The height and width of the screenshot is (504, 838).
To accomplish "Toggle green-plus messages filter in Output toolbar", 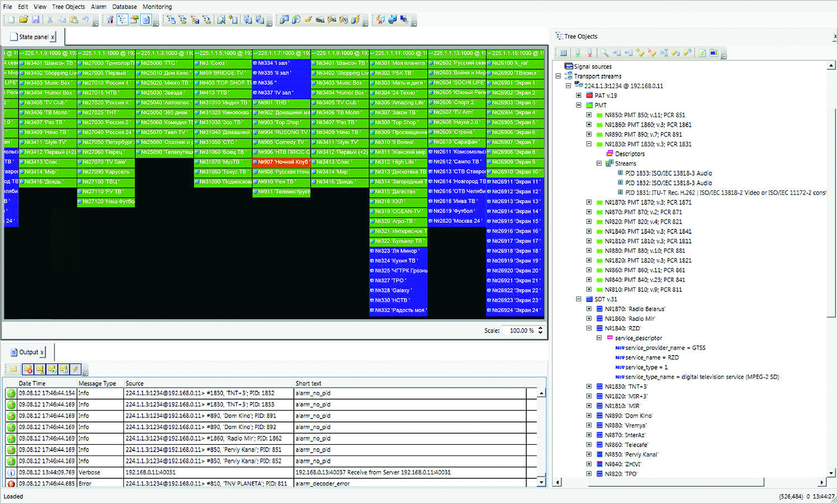I will pos(52,369).
